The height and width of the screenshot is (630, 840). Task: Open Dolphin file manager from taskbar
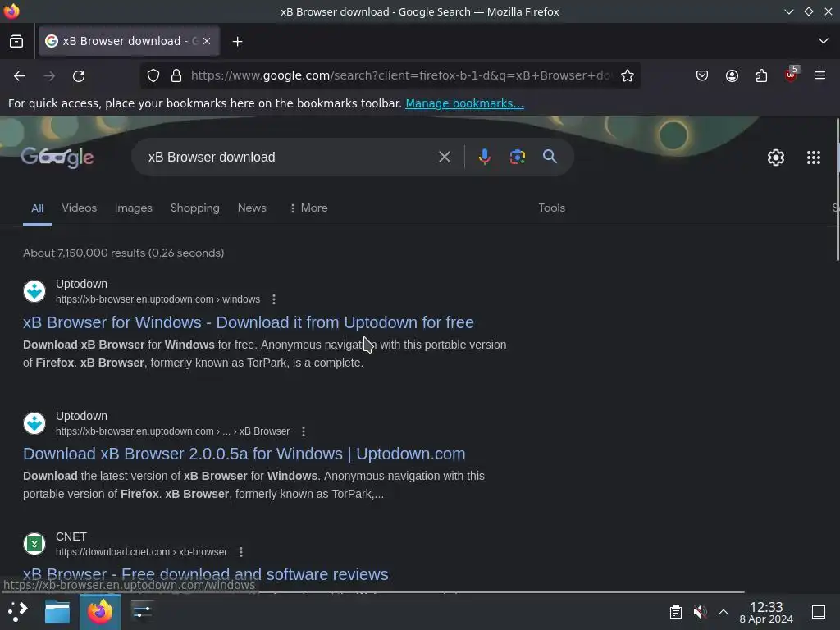[x=57, y=612]
